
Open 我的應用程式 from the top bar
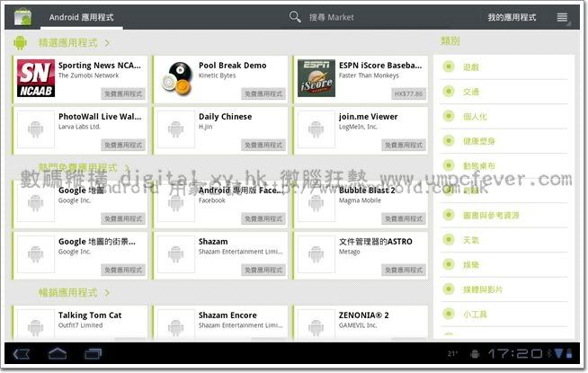click(x=512, y=17)
